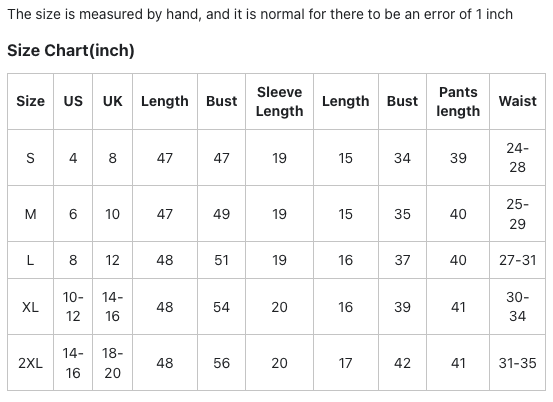Click the M size row label

tap(30, 214)
